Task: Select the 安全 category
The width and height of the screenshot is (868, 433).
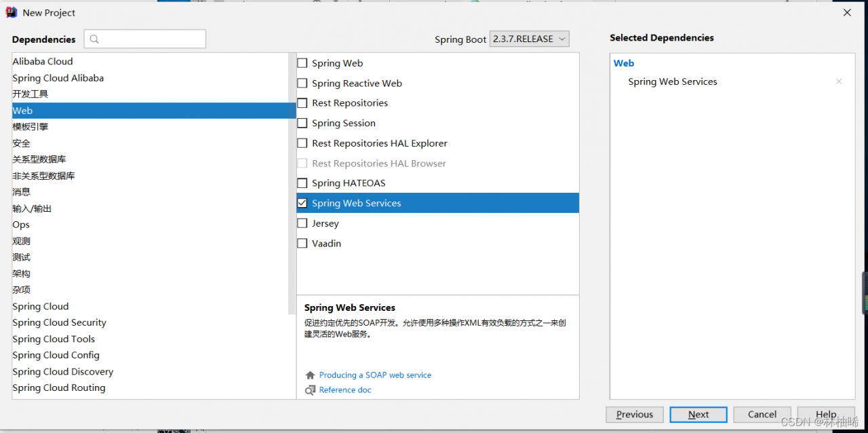Action: click(x=150, y=143)
